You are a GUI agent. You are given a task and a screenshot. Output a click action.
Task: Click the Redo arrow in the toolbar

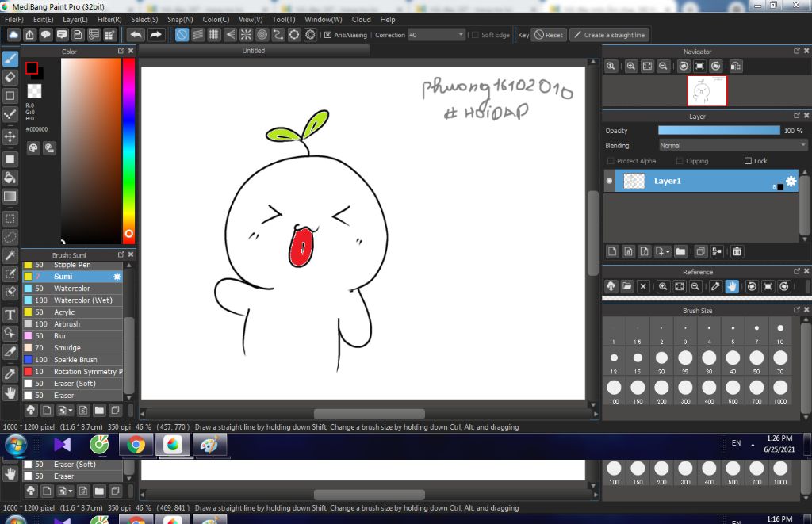click(155, 35)
